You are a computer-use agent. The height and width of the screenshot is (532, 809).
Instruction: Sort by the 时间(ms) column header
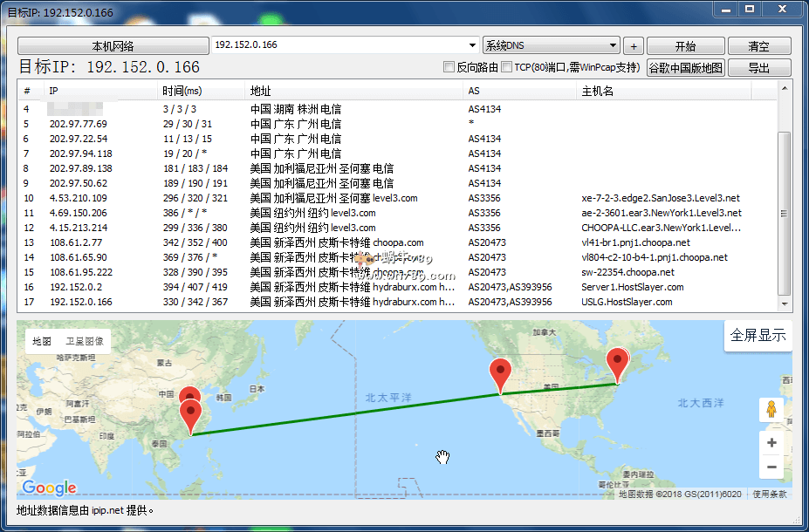tap(201, 91)
